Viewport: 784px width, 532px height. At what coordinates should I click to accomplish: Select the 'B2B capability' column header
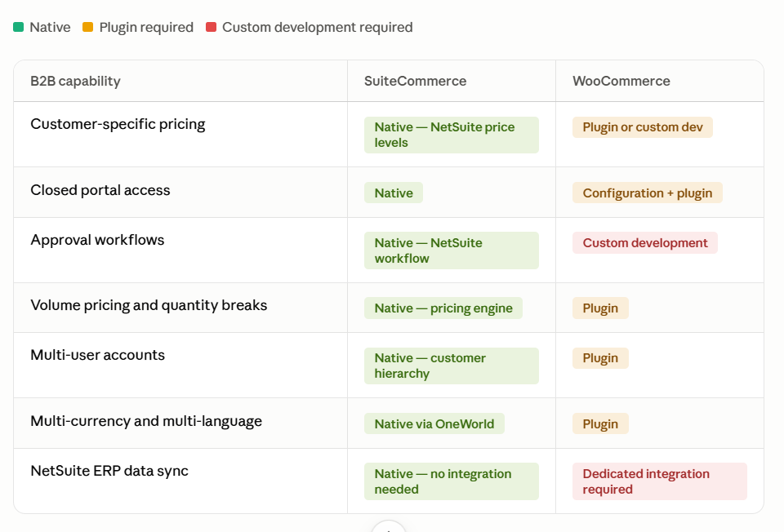(x=75, y=81)
